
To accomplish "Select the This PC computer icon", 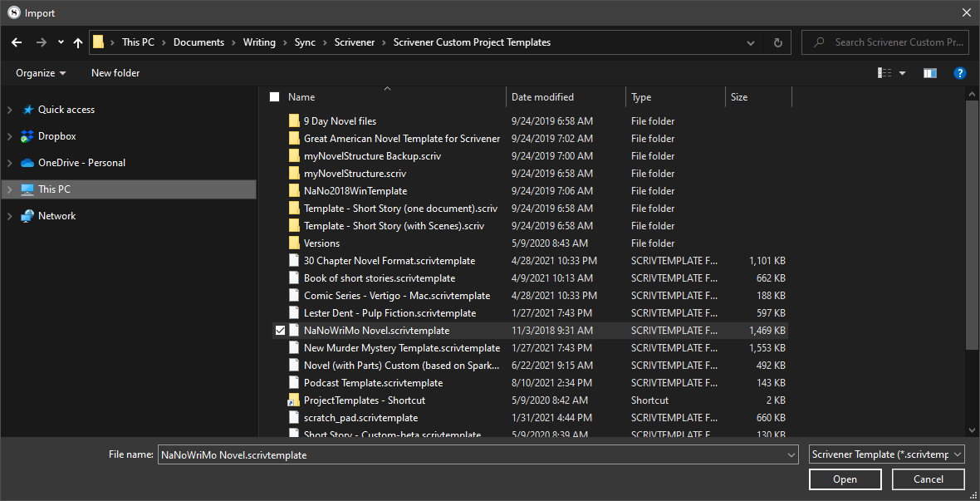I will pos(27,189).
